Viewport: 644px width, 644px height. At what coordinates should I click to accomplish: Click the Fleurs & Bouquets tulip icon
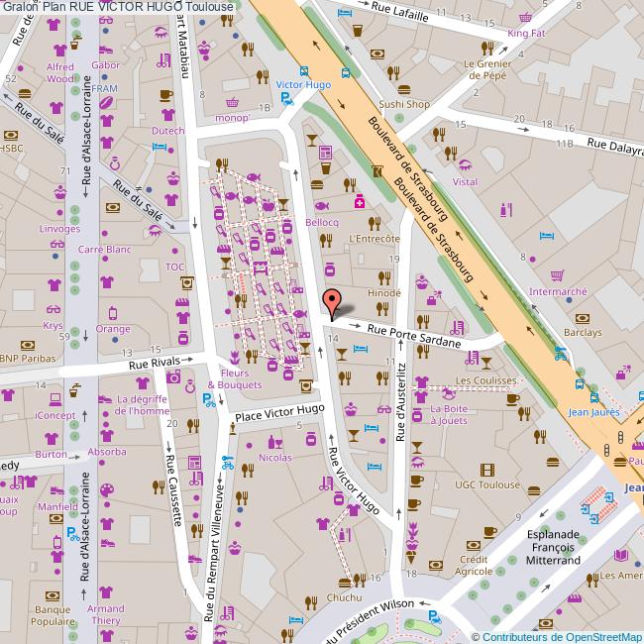235,358
